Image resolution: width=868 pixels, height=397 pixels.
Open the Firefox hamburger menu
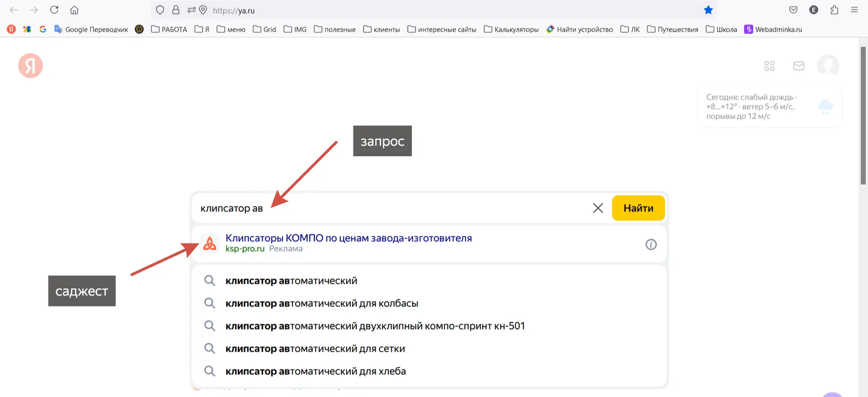(854, 10)
